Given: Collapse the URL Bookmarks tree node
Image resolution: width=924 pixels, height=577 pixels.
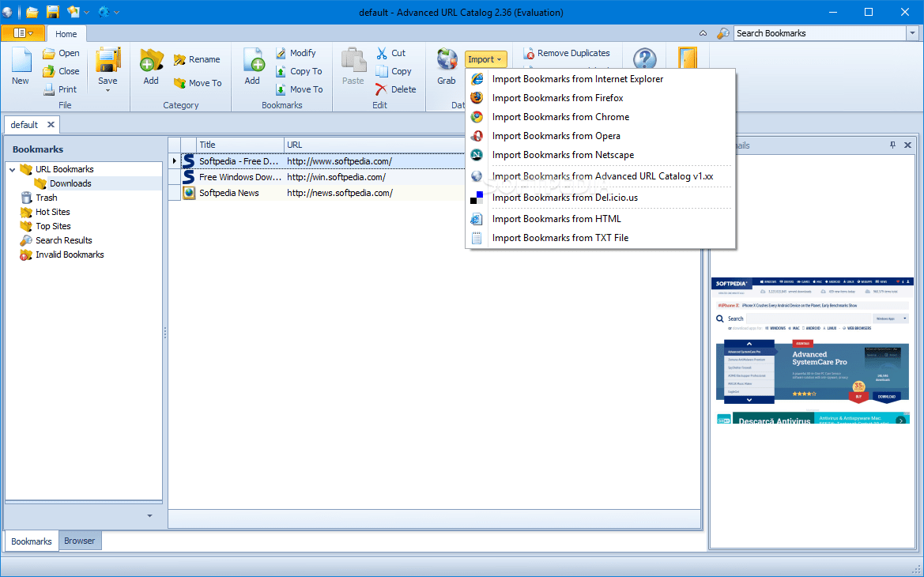Looking at the screenshot, I should click(x=10, y=168).
